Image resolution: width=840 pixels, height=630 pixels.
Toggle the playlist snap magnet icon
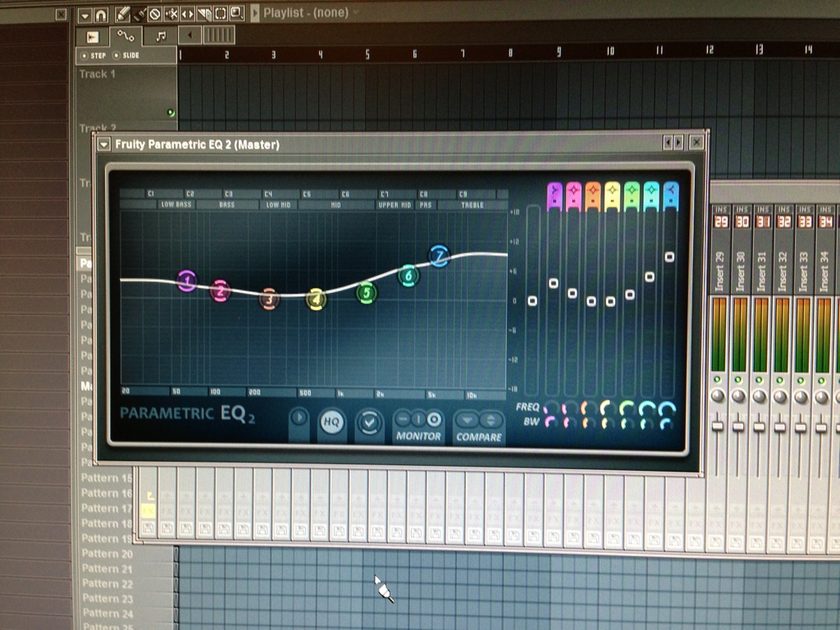(x=101, y=15)
